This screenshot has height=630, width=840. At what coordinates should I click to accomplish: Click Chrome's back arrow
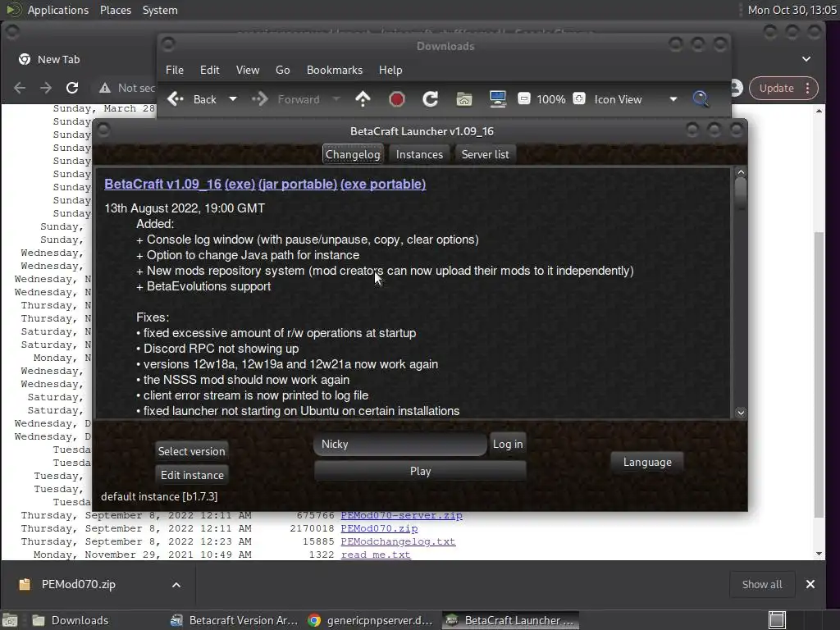pyautogui.click(x=20, y=88)
